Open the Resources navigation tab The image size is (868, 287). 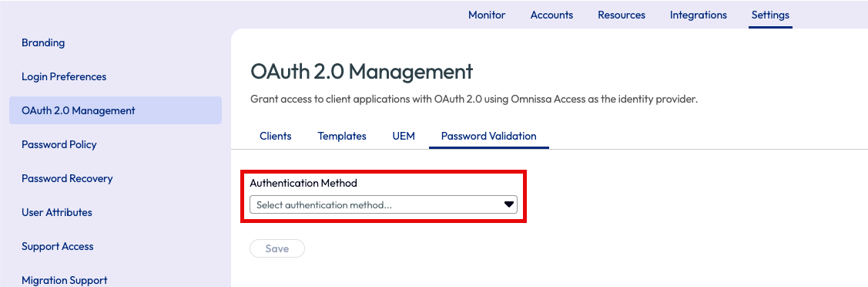[621, 15]
